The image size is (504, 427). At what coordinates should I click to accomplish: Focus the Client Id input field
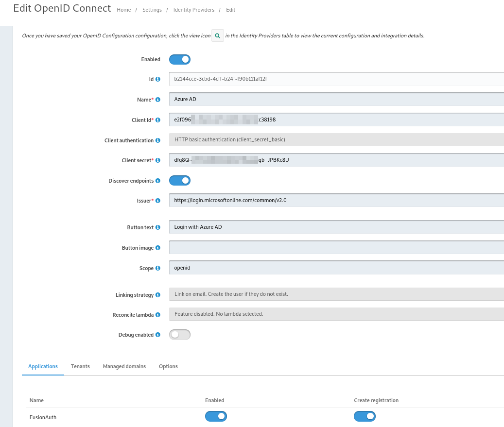(336, 120)
